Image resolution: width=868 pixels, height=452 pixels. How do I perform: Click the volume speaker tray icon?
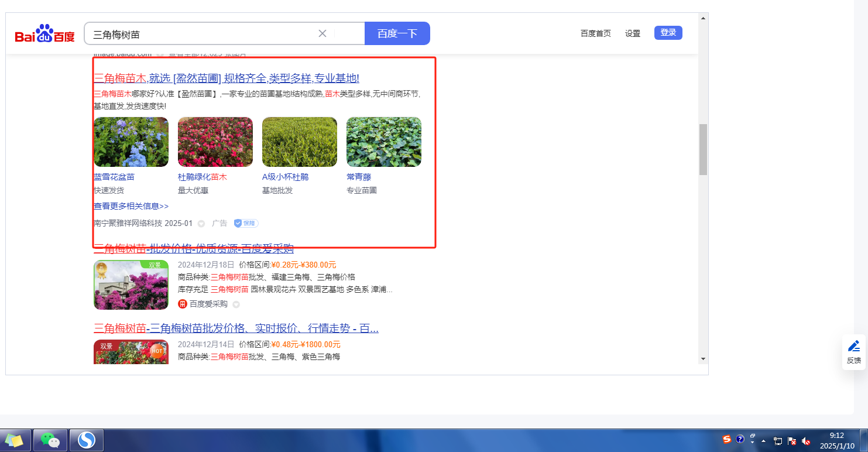pos(806,441)
